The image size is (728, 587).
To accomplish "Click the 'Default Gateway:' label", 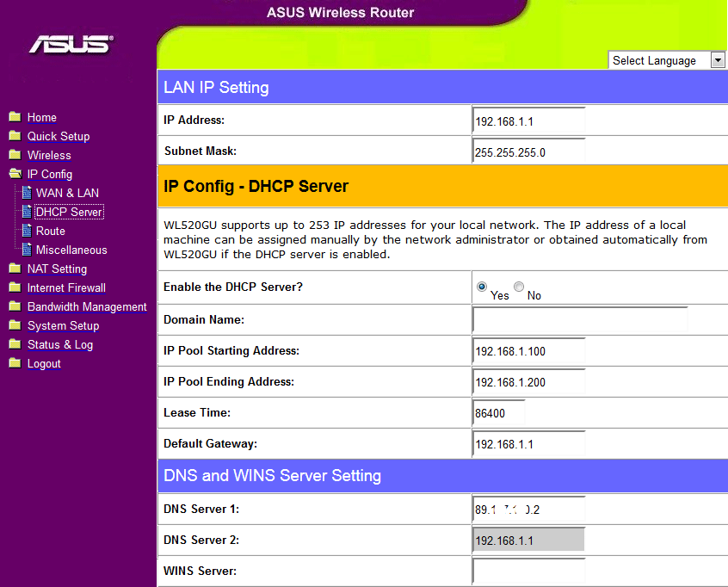I will pos(210,443).
